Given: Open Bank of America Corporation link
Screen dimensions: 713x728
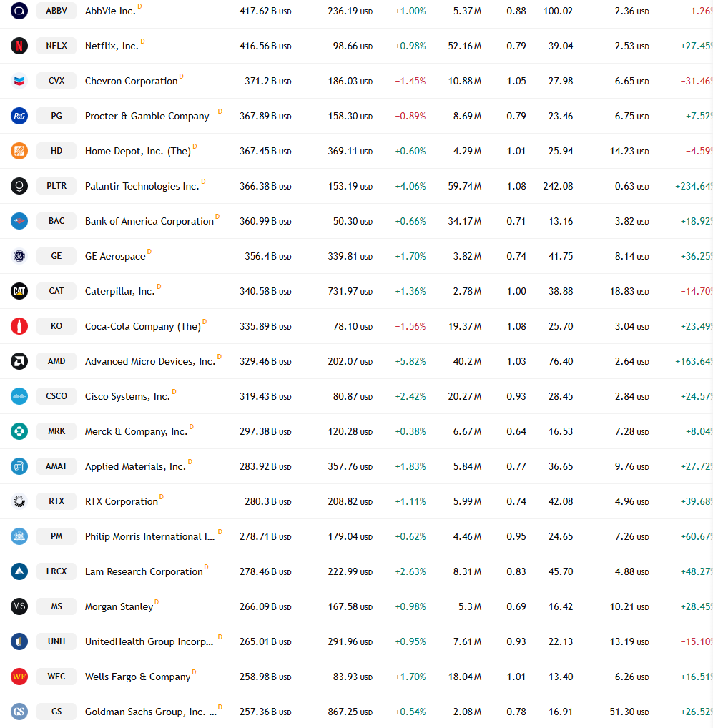Looking at the screenshot, I should (x=149, y=221).
